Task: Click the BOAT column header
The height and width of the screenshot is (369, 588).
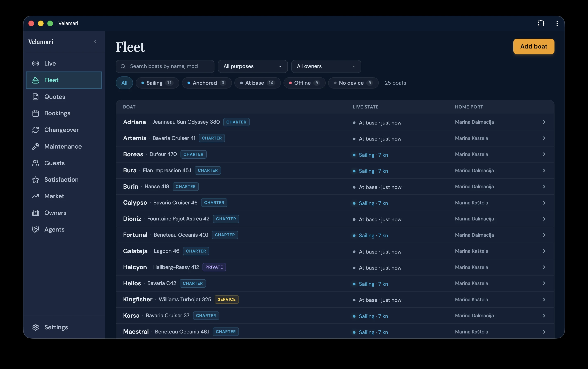Action: coord(129,107)
